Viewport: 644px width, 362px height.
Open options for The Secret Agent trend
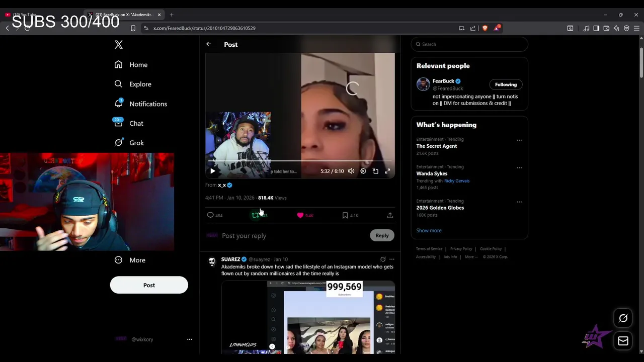pyautogui.click(x=519, y=140)
